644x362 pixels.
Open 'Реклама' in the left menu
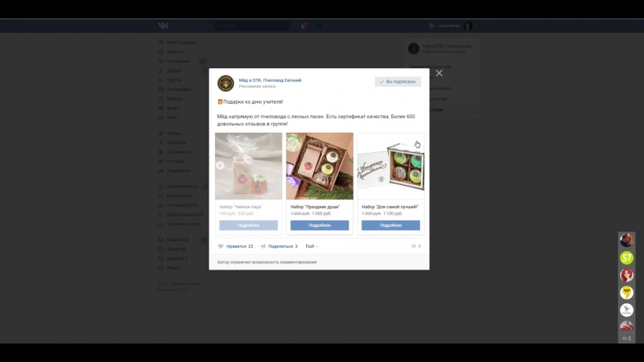[175, 162]
